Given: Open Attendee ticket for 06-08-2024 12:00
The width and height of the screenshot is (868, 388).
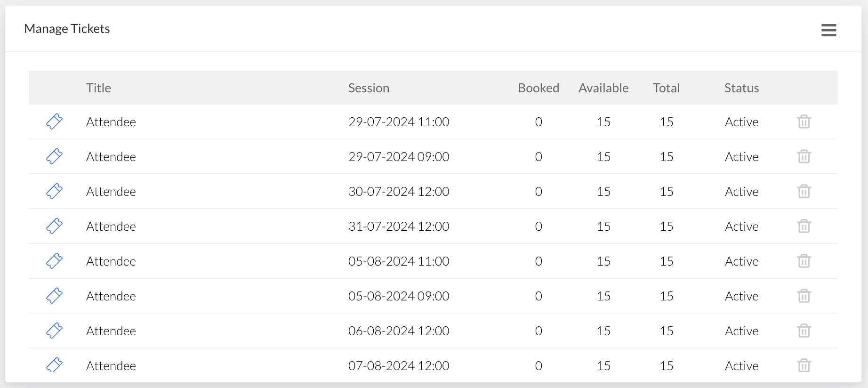Looking at the screenshot, I should (111, 331).
